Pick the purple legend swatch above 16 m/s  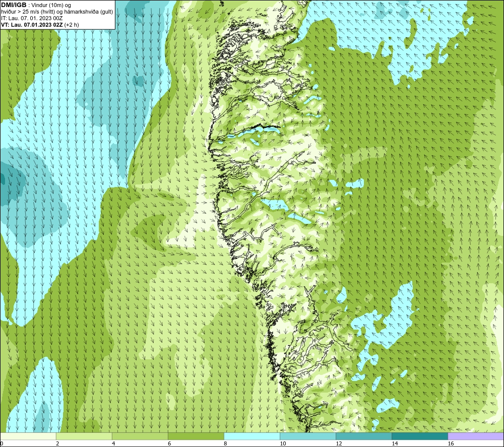tap(476, 436)
